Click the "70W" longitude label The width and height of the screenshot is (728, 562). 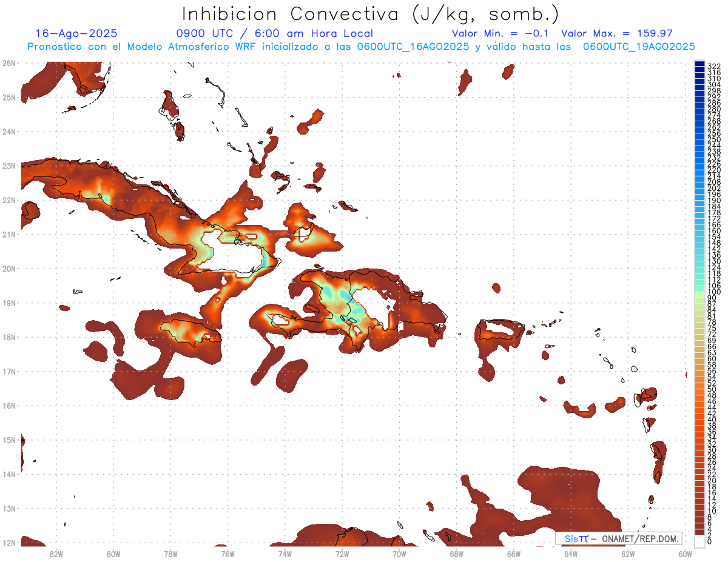399,554
